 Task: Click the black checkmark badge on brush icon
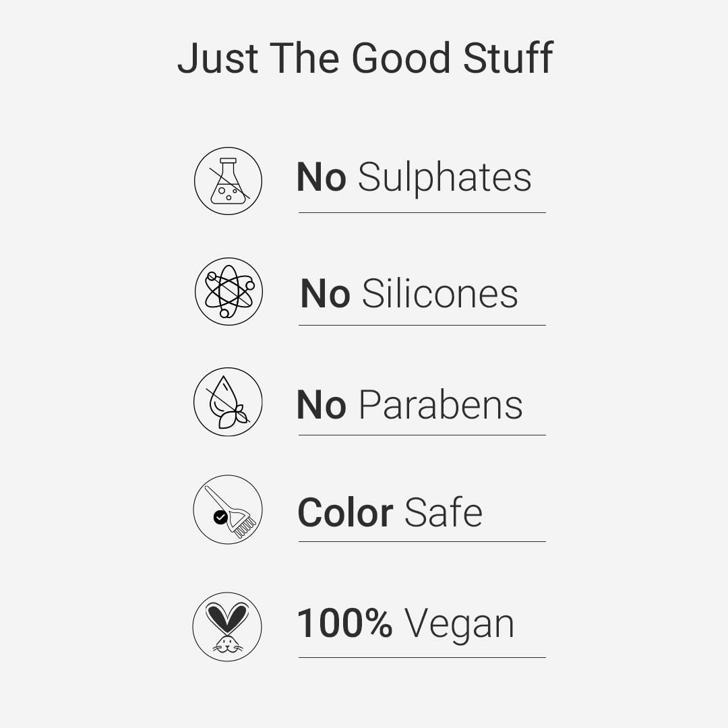coord(220,517)
